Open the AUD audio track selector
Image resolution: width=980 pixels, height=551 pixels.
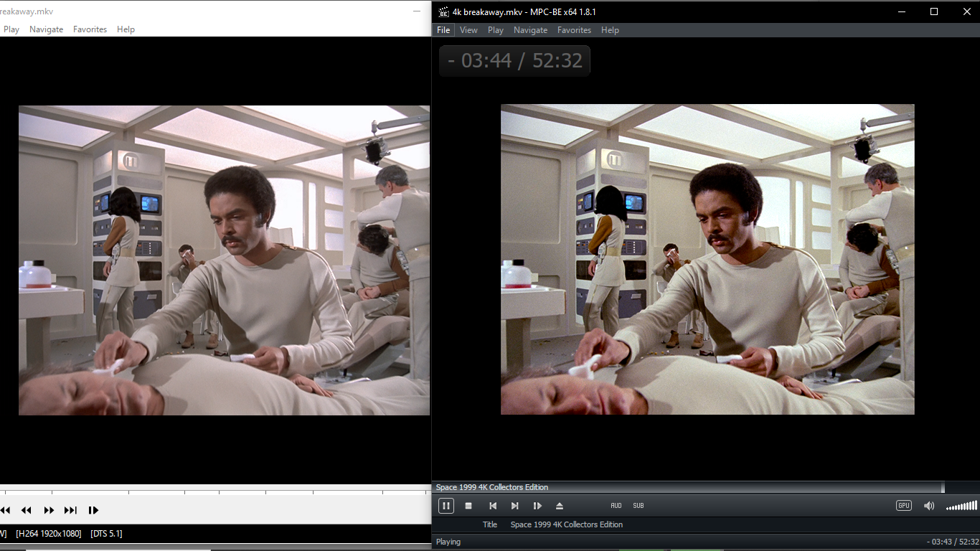click(x=616, y=506)
